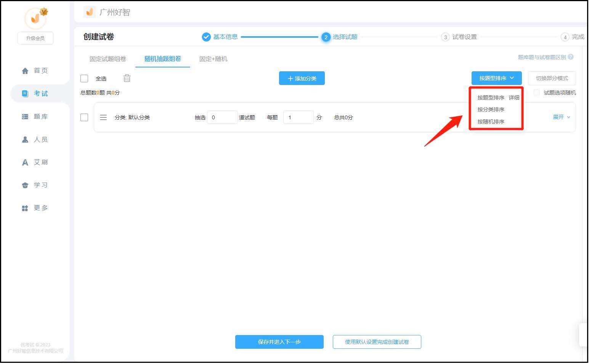Click the home icon in sidebar

[25, 71]
